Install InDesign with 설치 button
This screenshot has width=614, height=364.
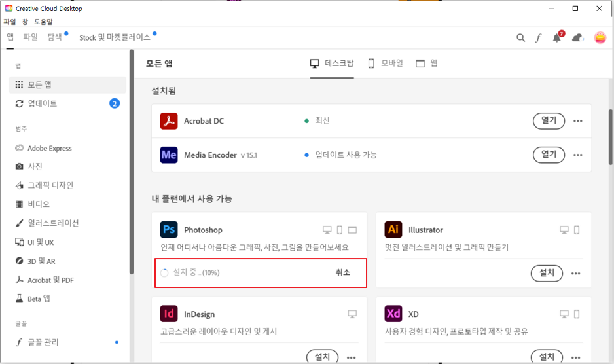[322, 357]
